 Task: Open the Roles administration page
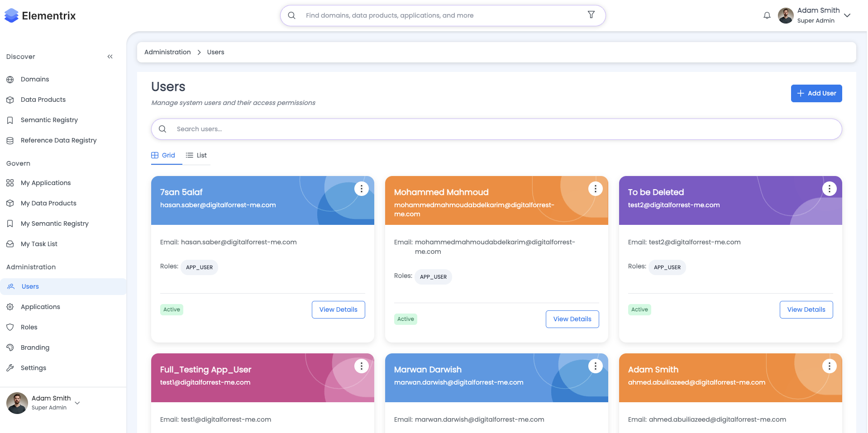[29, 327]
